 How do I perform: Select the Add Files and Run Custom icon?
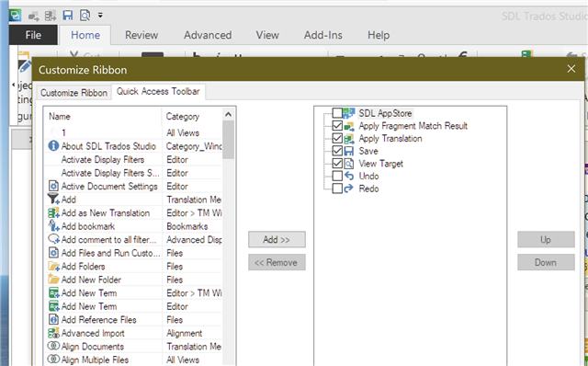[x=53, y=252]
